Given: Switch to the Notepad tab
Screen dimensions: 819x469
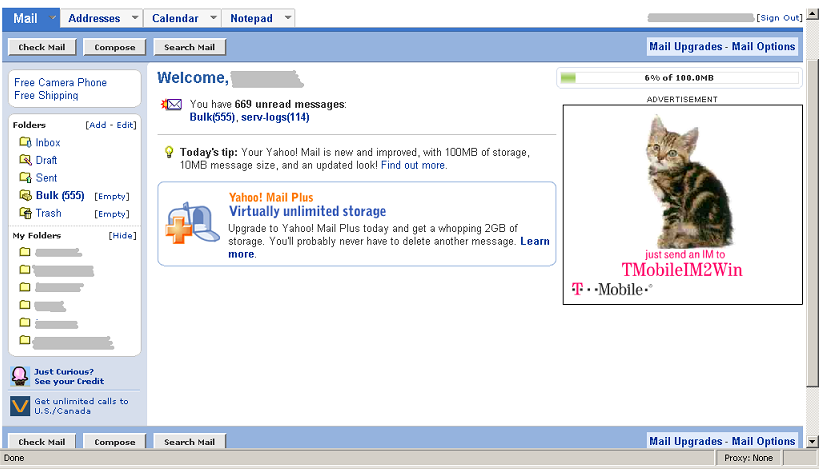Looking at the screenshot, I should click(x=251, y=18).
